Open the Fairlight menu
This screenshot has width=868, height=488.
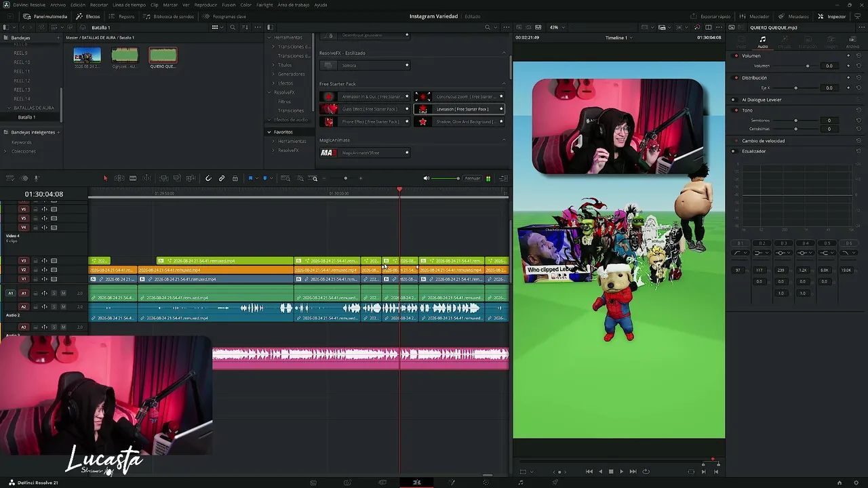pos(264,5)
